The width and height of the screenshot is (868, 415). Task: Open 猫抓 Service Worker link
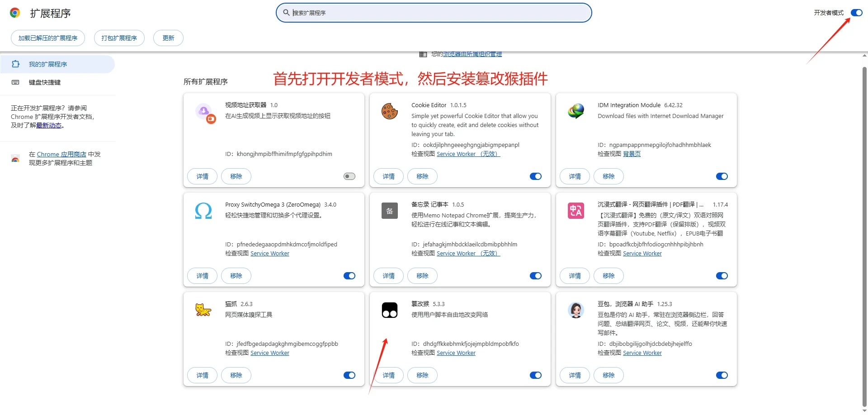(270, 353)
